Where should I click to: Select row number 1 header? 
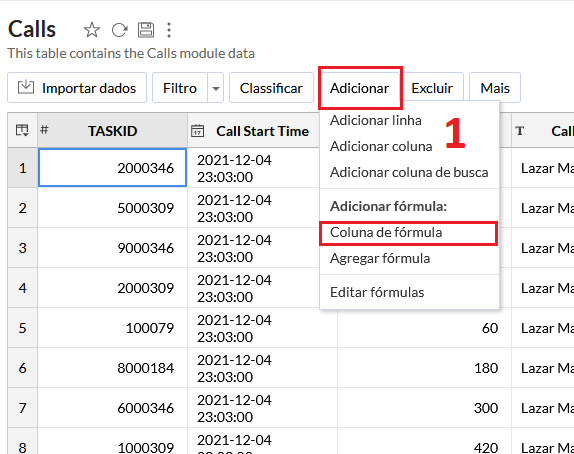[23, 168]
